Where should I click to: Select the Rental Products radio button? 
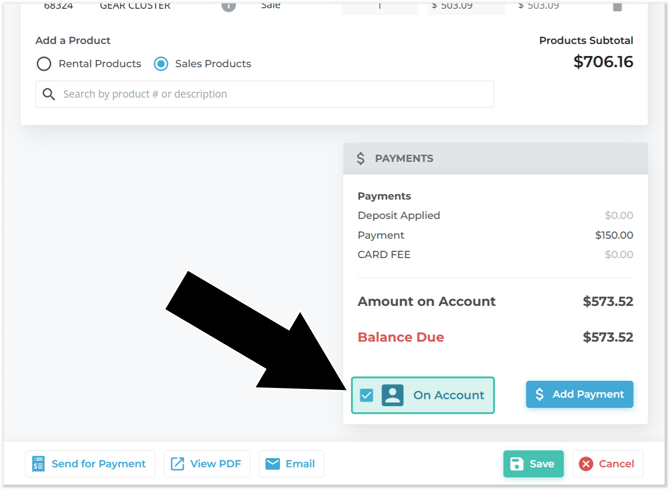coord(44,64)
